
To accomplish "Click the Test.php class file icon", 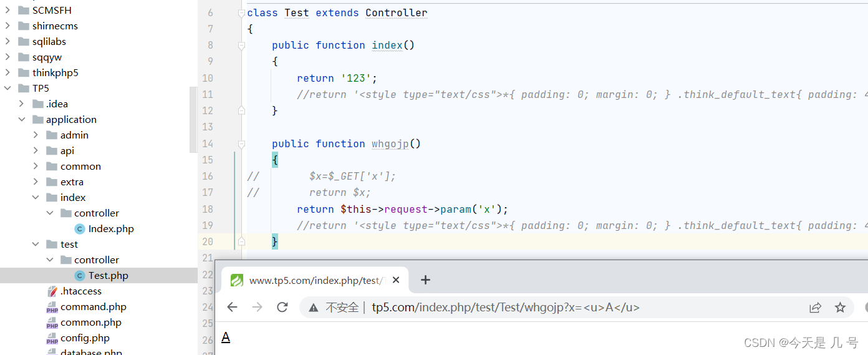I will (80, 276).
